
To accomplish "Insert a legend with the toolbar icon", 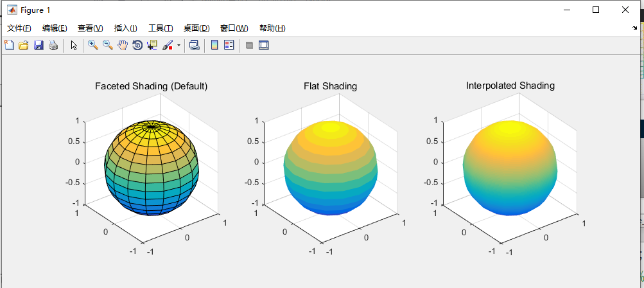I will click(x=229, y=45).
